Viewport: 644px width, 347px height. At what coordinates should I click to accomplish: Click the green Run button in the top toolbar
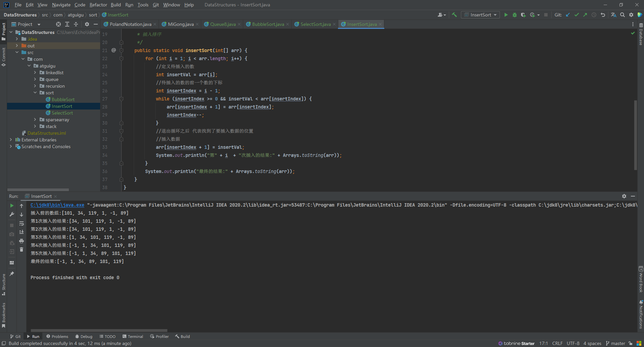click(506, 15)
